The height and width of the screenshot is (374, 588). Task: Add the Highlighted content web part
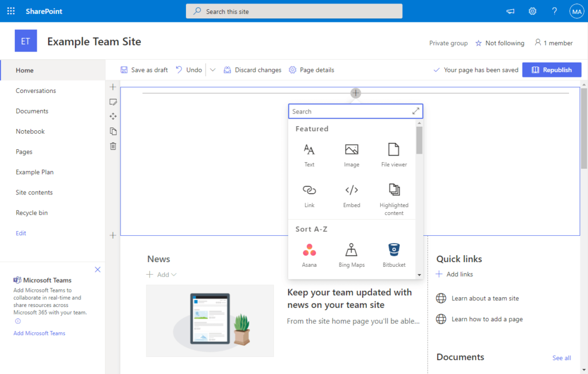click(x=394, y=199)
